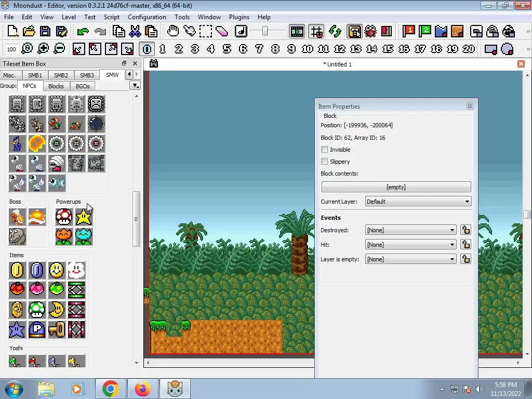Image resolution: width=532 pixels, height=399 pixels.
Task: Open the Level menu
Action: 69,17
